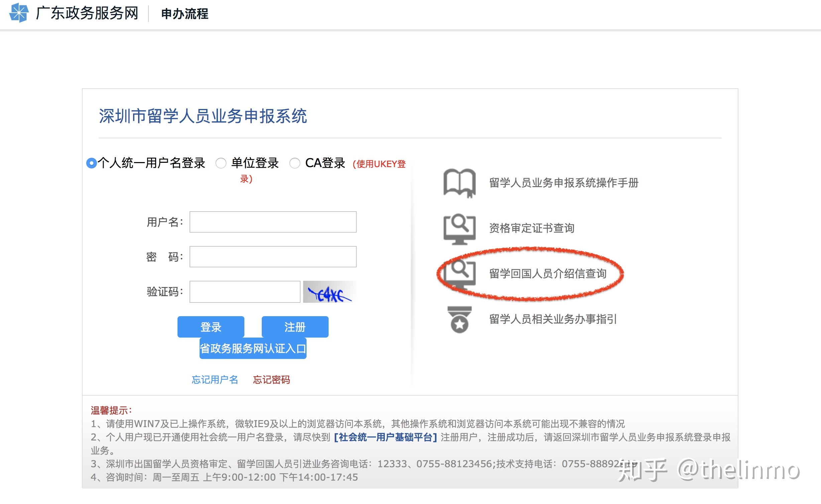Click the 省政务服务网认证入口 button

253,349
